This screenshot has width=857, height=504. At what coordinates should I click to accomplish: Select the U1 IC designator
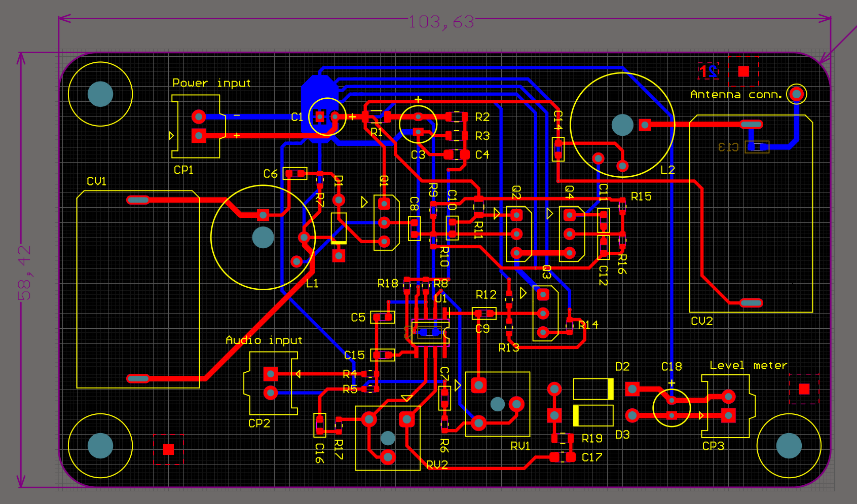click(x=441, y=299)
